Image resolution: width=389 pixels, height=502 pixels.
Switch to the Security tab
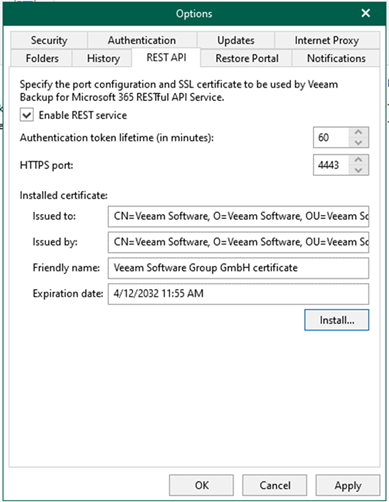(49, 40)
